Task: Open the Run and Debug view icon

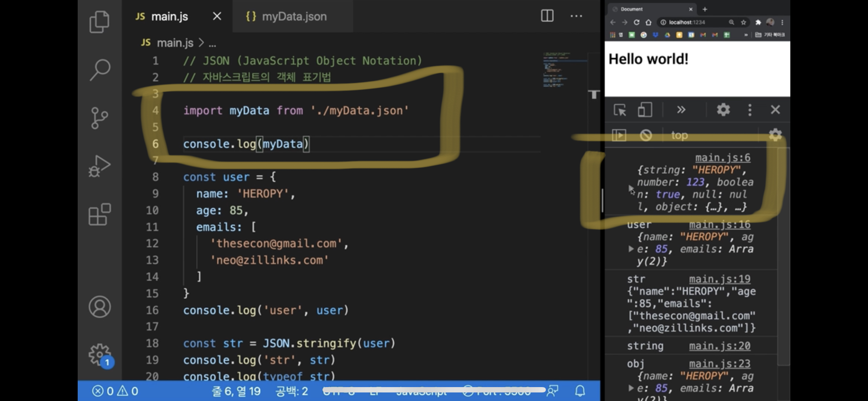Action: [x=99, y=166]
